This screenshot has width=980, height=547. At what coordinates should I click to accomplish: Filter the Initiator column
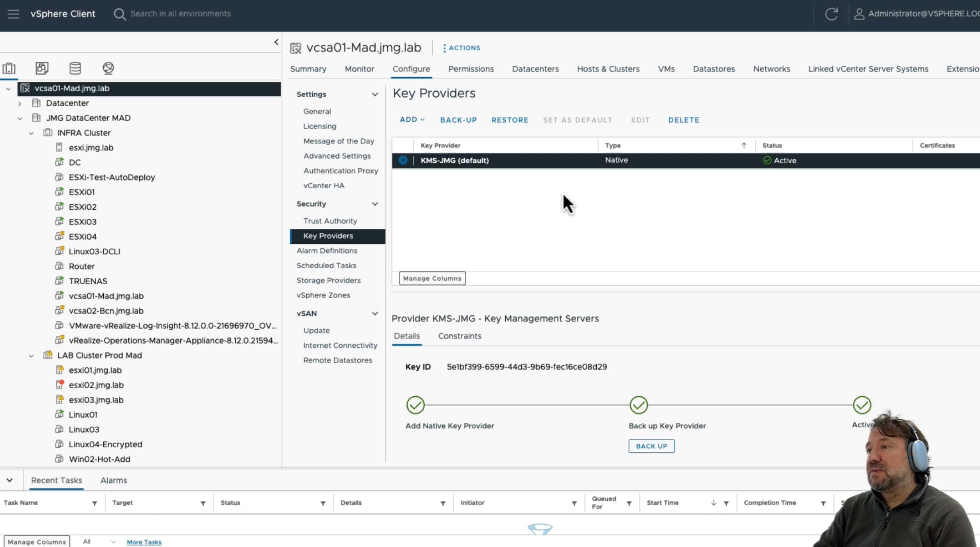click(574, 503)
